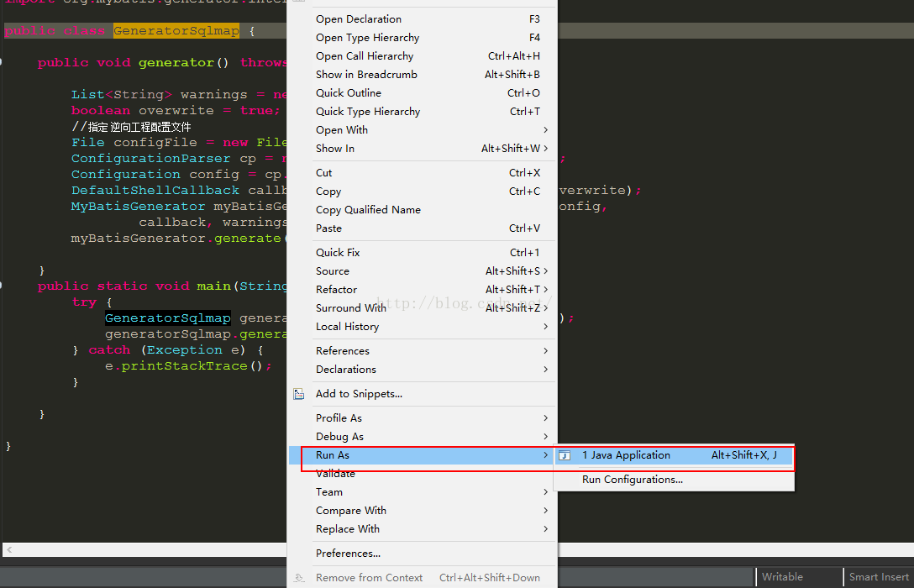The height and width of the screenshot is (588, 914).
Task: Click Quick Outline menu entry
Action: 348,93
